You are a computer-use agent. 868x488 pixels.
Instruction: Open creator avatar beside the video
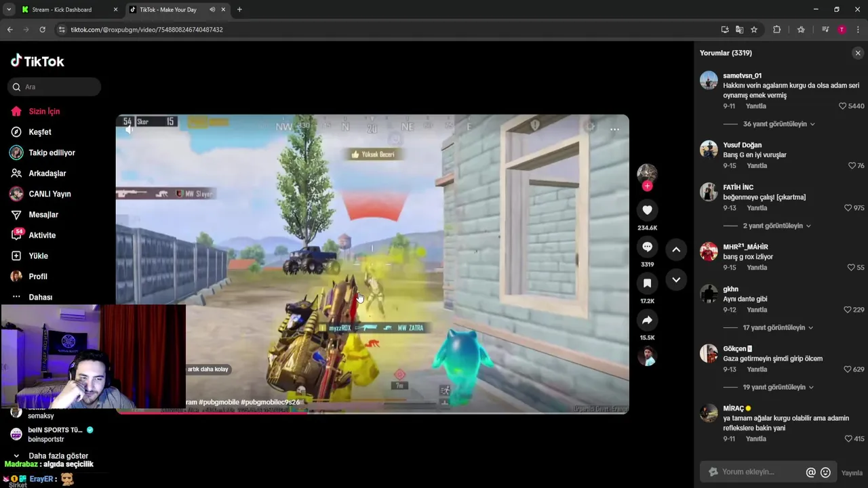pos(647,173)
